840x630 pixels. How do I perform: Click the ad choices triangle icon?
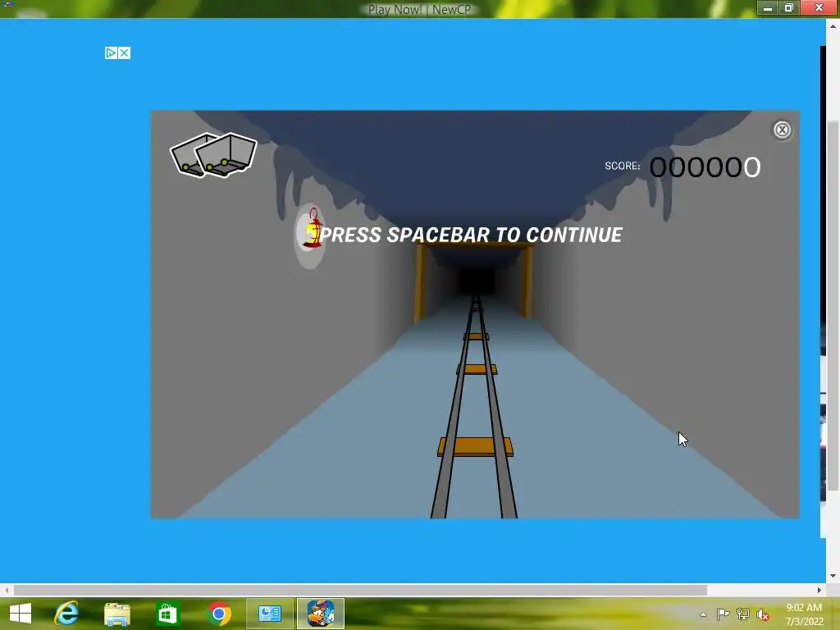pyautogui.click(x=111, y=53)
